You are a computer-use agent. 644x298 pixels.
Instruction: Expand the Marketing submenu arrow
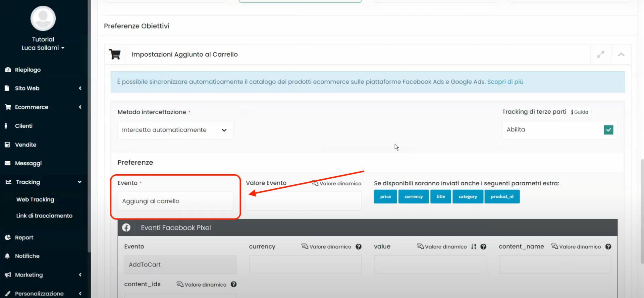(x=80, y=275)
